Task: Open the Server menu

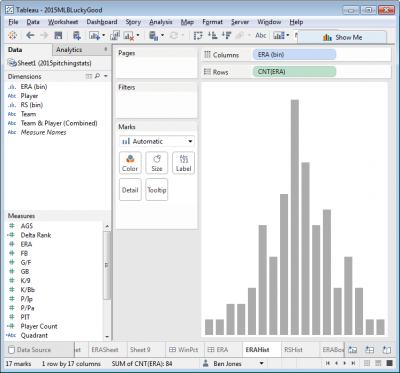Action: click(240, 22)
